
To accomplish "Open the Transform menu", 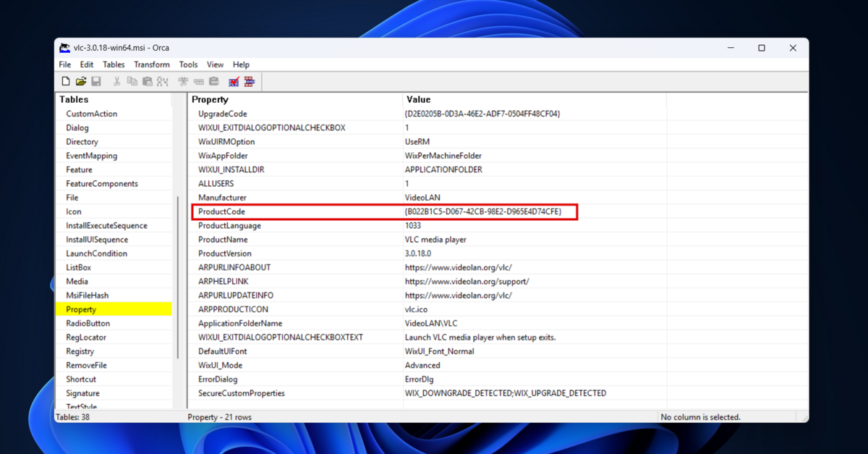I will 152,64.
